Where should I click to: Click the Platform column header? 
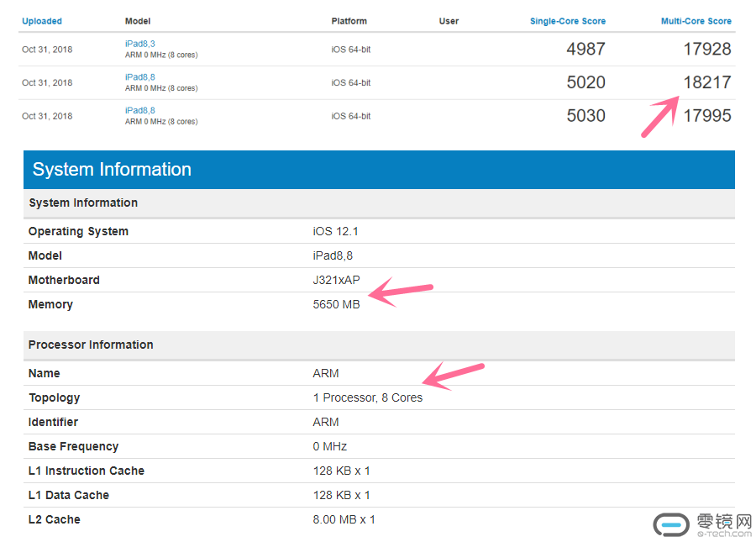coord(349,21)
